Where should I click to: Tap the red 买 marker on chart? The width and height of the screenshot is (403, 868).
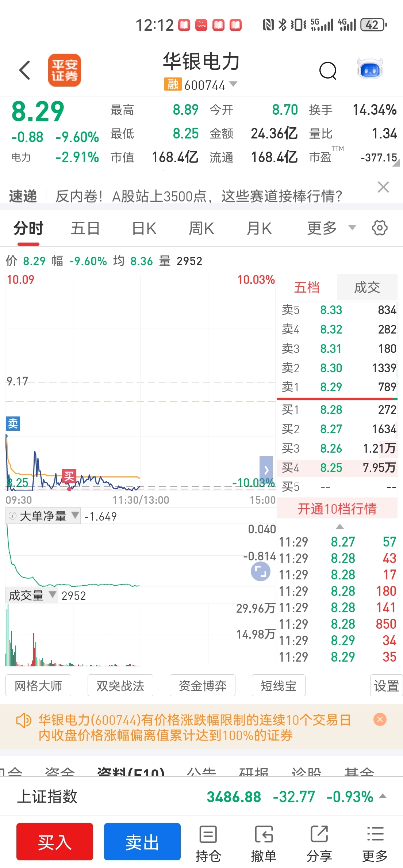(69, 476)
